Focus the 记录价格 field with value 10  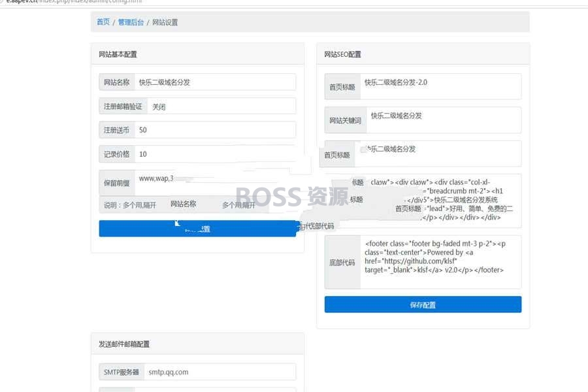click(215, 154)
